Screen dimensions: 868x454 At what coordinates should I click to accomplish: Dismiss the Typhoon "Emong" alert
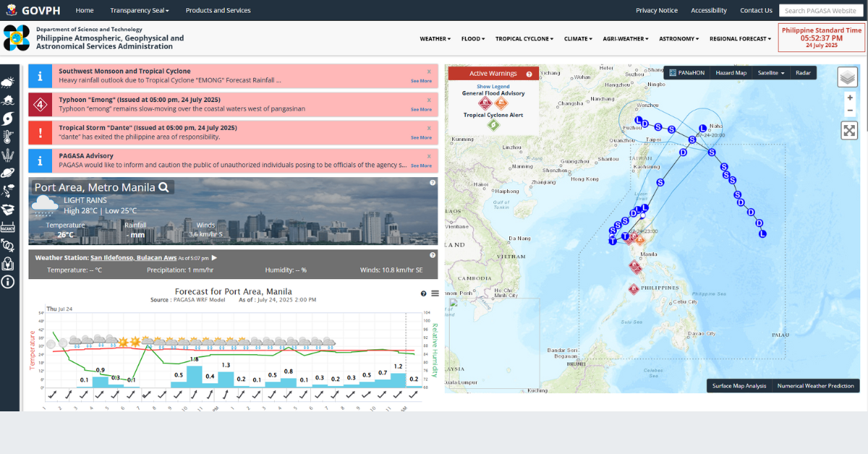point(429,100)
